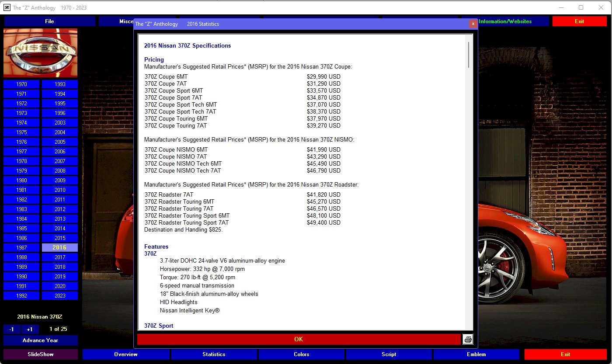This screenshot has width=612, height=364.
Task: Click the dialog's vertical scrollbar thumb
Action: pos(469,55)
